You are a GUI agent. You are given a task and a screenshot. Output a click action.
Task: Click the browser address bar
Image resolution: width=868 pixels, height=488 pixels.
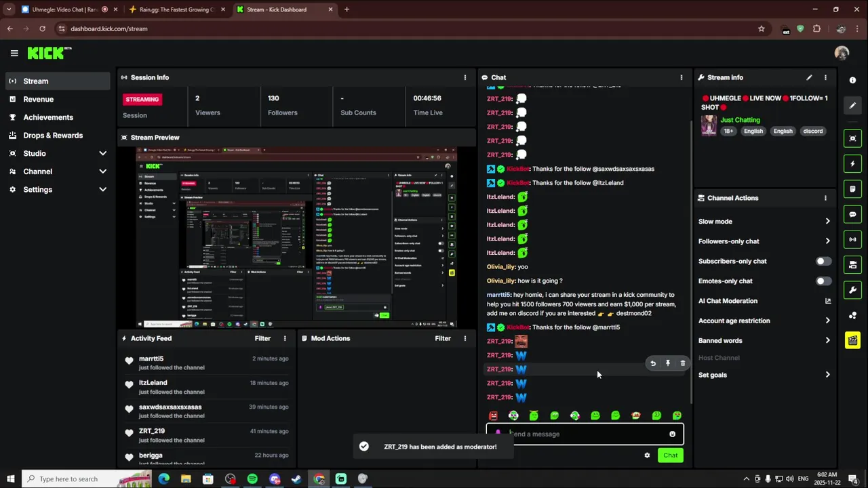tap(407, 28)
